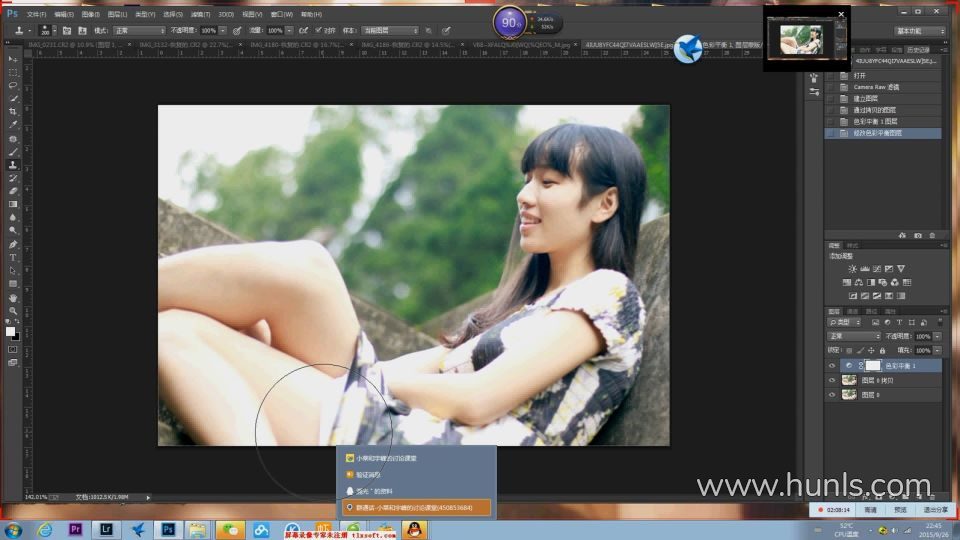
Task: Open the blend mode (模式) dropdown in options bar
Action: pos(139,31)
